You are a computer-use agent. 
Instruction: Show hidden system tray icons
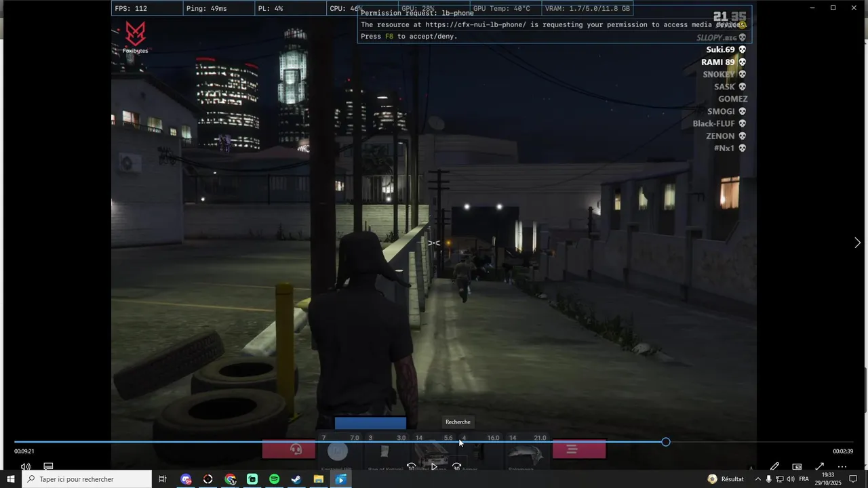[758, 479]
